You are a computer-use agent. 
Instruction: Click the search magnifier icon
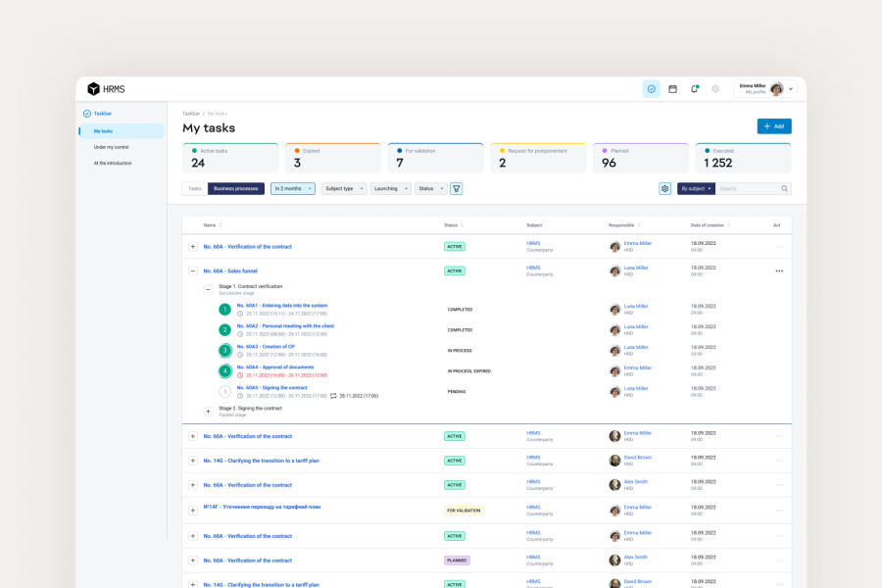click(x=784, y=188)
